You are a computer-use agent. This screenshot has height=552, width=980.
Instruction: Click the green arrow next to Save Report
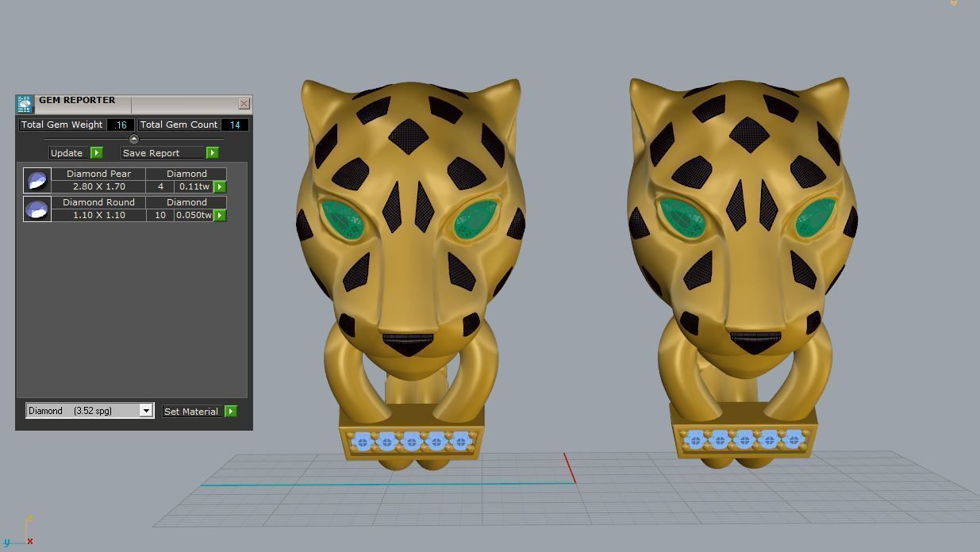(x=212, y=153)
